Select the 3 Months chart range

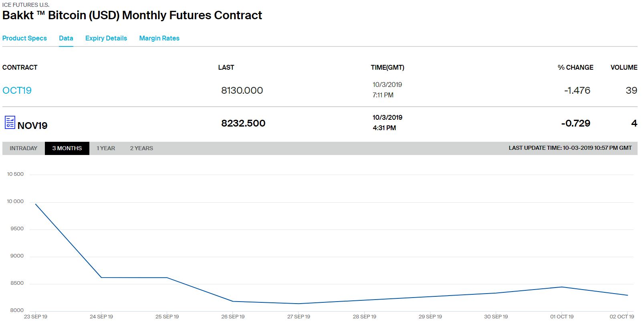(67, 148)
